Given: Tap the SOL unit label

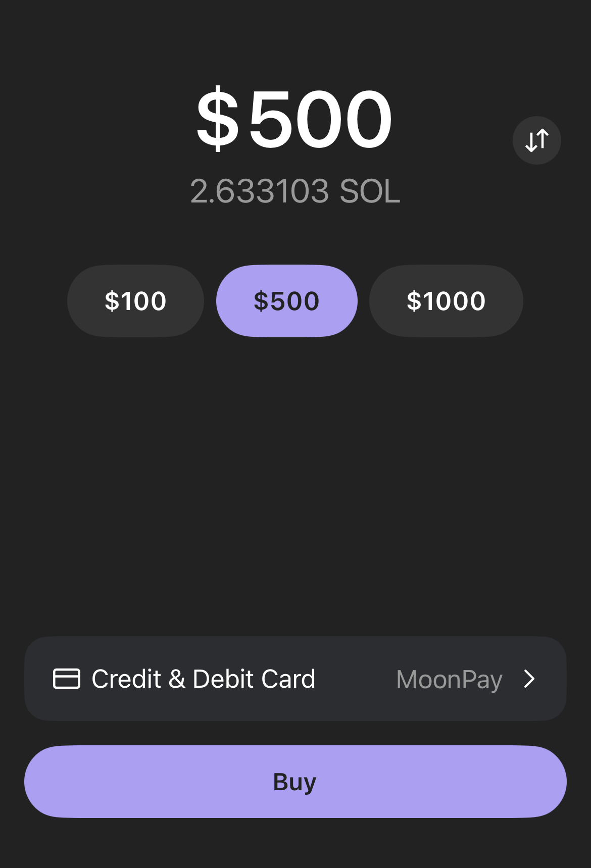Looking at the screenshot, I should pos(370,191).
